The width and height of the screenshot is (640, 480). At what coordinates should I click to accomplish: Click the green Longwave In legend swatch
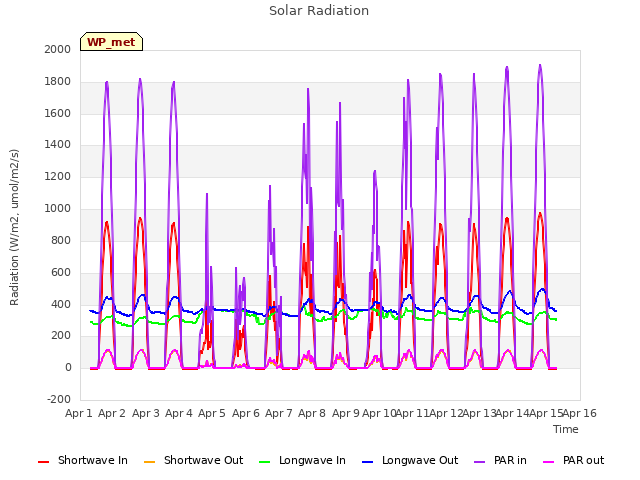coord(264,462)
